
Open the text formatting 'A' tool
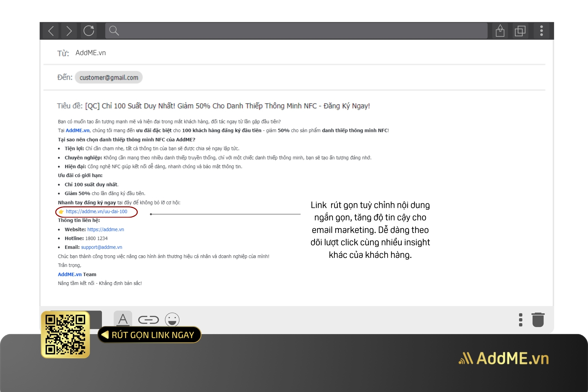123,319
